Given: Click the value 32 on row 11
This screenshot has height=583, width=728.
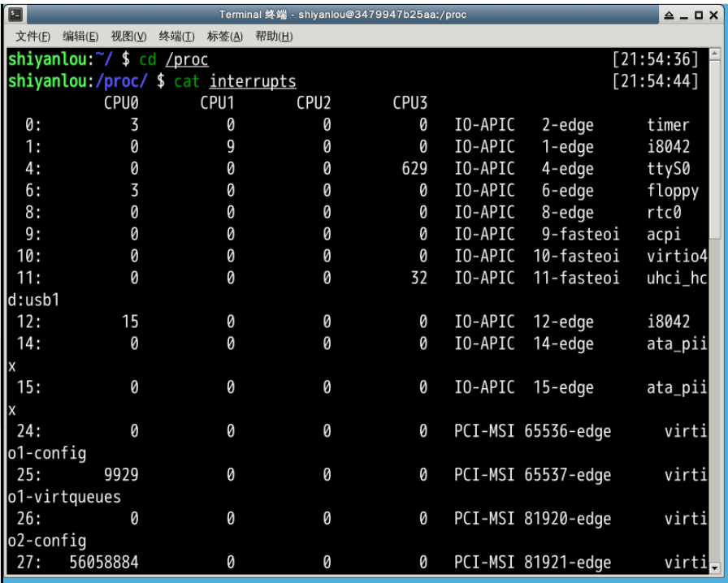Looking at the screenshot, I should coord(418,278).
